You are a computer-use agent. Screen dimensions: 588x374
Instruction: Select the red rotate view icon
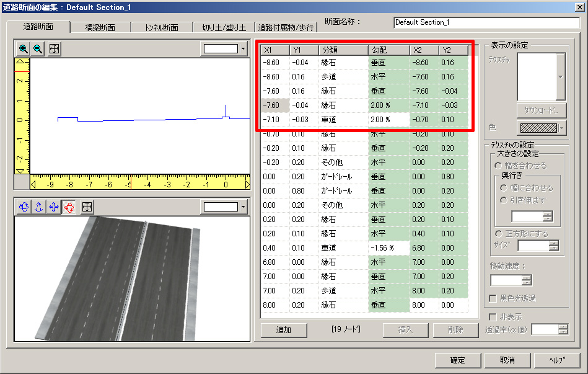coord(68,207)
